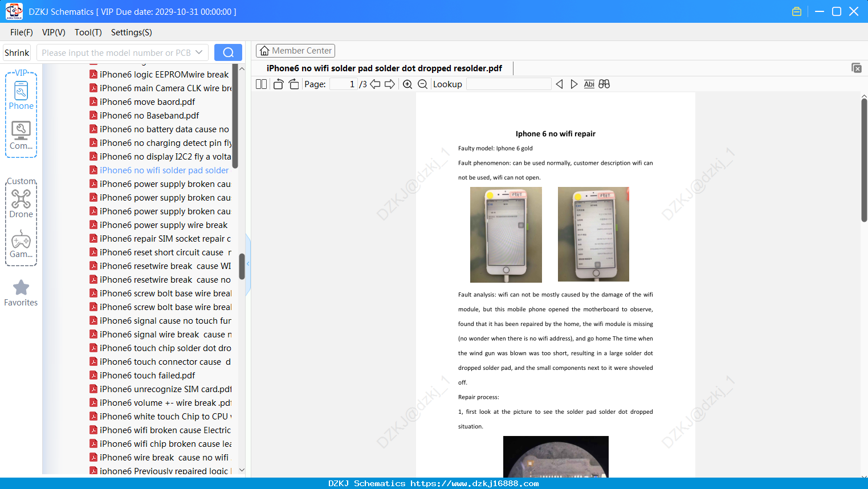
Task: Open iPhone6 unrecognize SIM card.pdf
Action: pos(160,389)
